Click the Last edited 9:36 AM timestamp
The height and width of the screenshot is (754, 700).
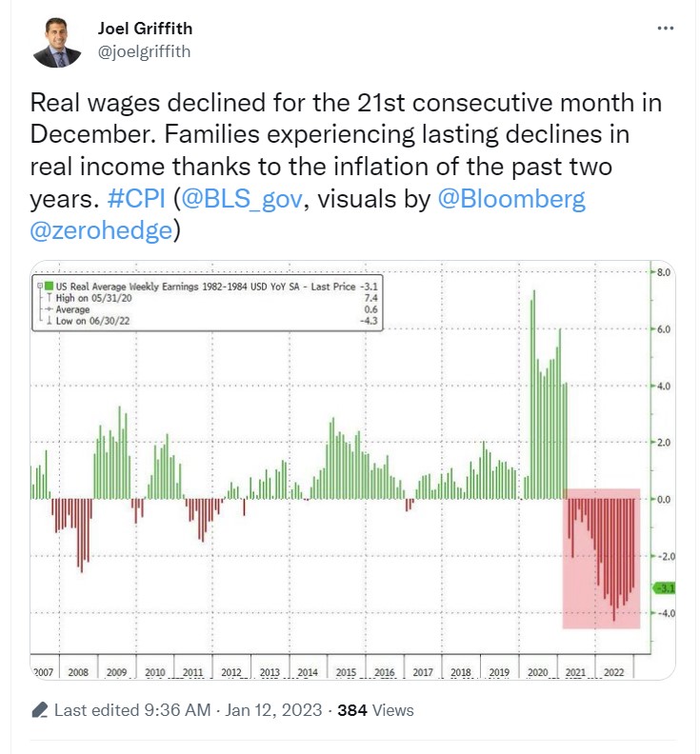coord(132,710)
